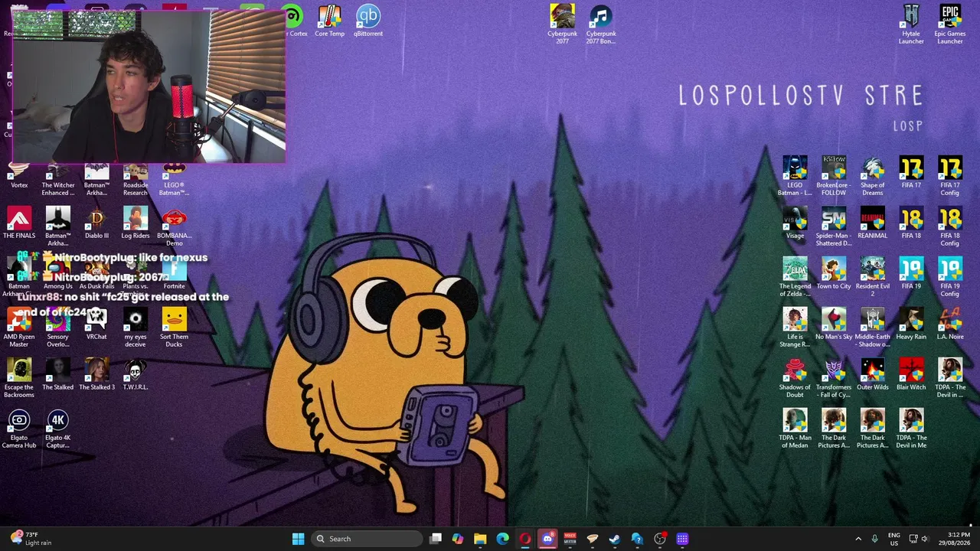The width and height of the screenshot is (980, 551).
Task: Click the Outer Wilds desktop icon
Action: tap(873, 374)
